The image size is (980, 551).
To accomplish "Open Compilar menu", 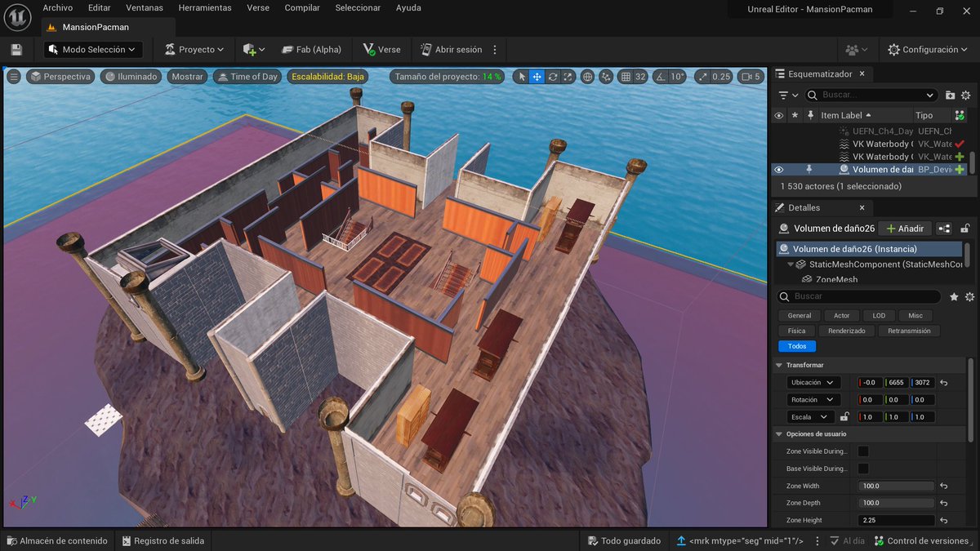I will coord(302,7).
